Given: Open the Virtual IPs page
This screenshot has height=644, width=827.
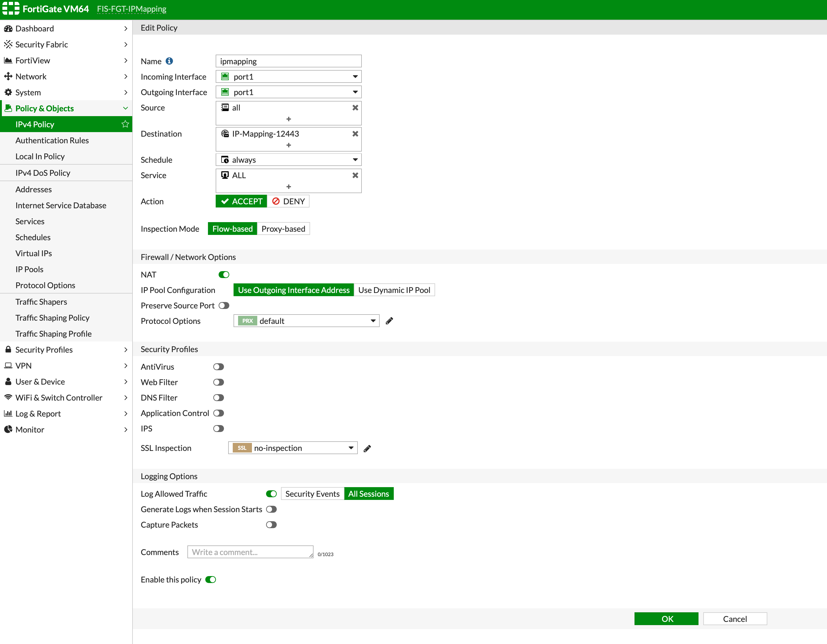Looking at the screenshot, I should coord(34,253).
